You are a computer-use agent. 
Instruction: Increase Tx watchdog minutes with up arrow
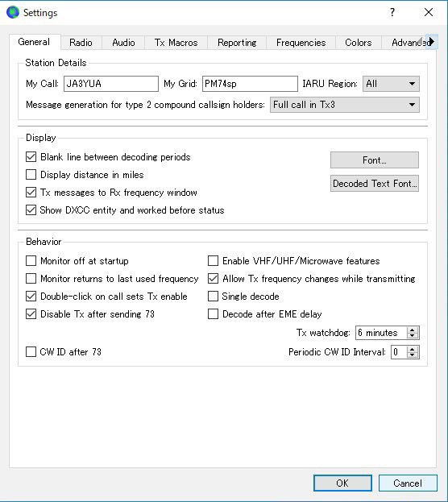[x=413, y=330]
